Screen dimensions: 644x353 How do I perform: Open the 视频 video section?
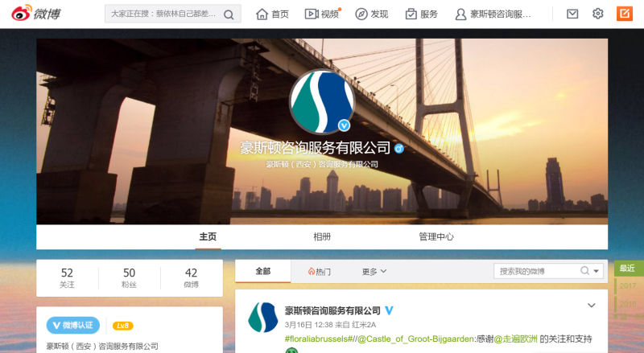coord(322,14)
